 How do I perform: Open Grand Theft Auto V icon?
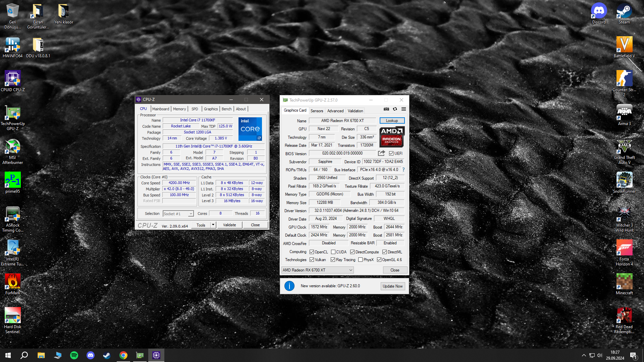624,152
